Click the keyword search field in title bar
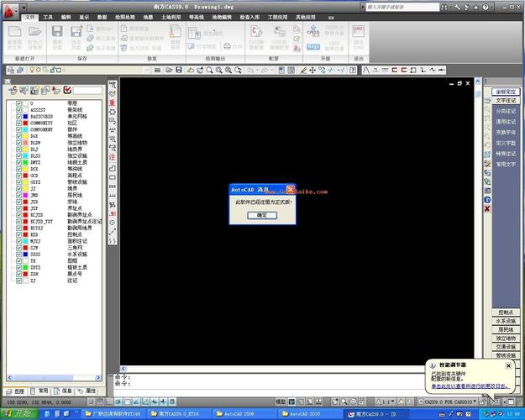 click(402, 7)
